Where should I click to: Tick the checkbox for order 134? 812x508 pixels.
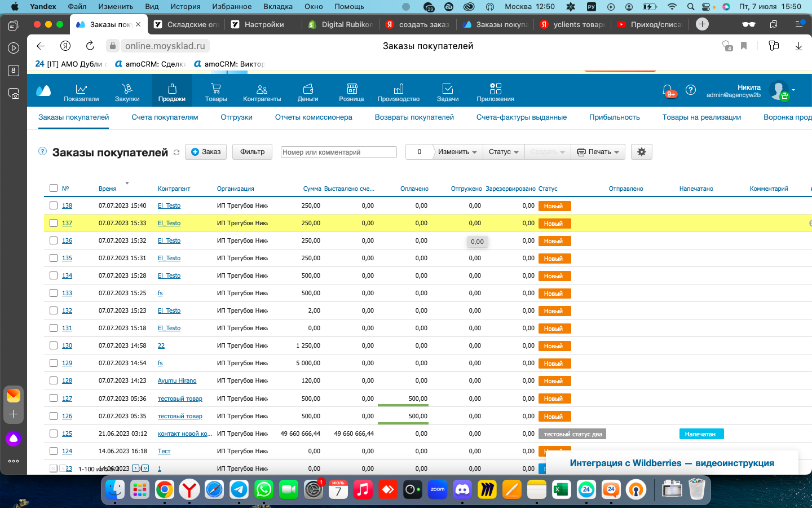coord(54,275)
